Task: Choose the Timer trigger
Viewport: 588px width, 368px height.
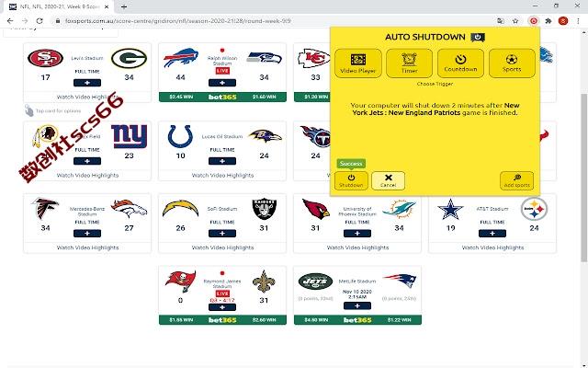Action: coord(409,63)
